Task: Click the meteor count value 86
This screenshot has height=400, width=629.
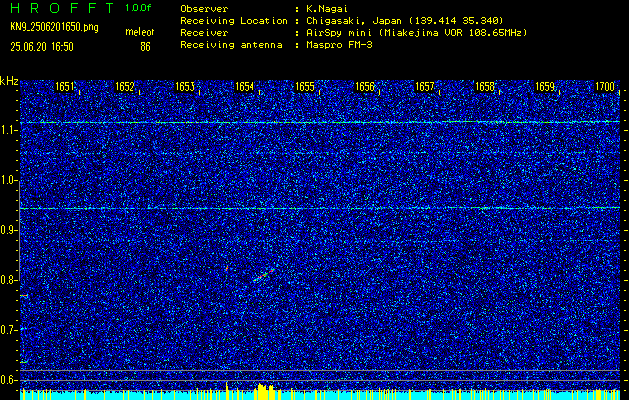Action: pyautogui.click(x=145, y=47)
